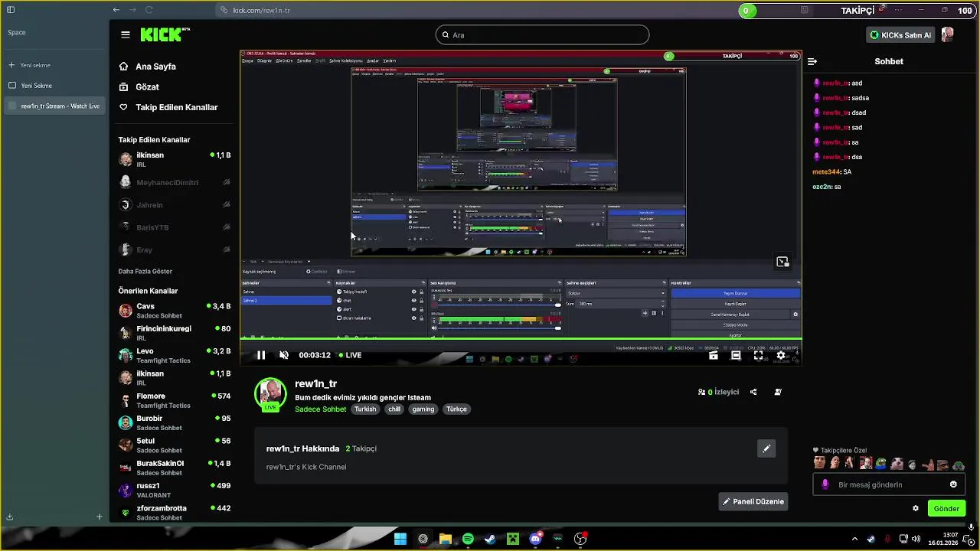
Task: Expand Daha Fazla Göster list
Action: pyautogui.click(x=145, y=271)
